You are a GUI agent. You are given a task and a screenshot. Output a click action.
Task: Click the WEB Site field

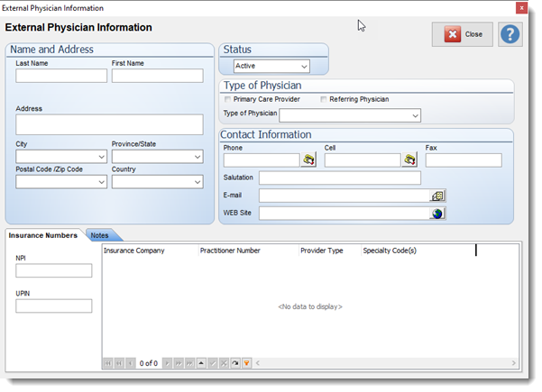(x=344, y=214)
